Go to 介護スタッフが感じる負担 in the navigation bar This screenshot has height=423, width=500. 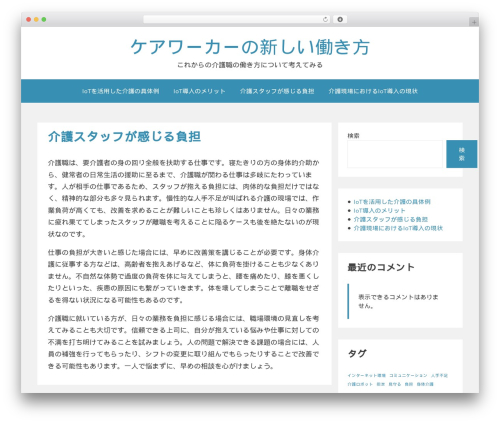tap(277, 91)
